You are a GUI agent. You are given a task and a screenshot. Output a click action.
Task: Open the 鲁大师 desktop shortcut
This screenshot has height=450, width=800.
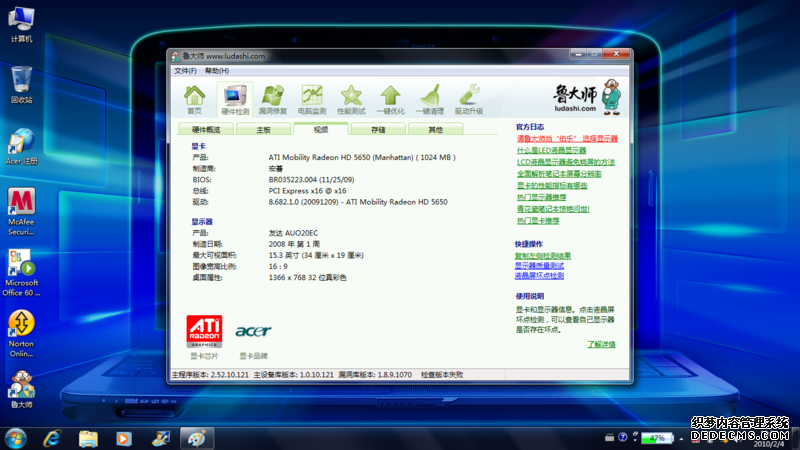click(21, 390)
